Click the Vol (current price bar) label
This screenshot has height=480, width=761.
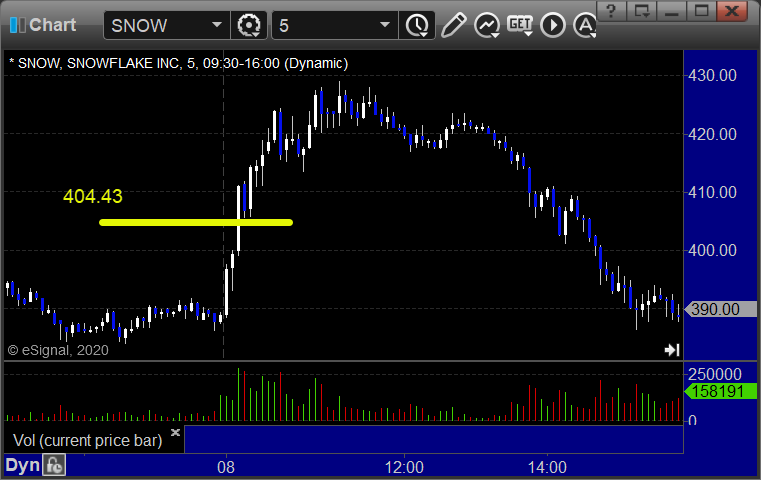point(87,440)
